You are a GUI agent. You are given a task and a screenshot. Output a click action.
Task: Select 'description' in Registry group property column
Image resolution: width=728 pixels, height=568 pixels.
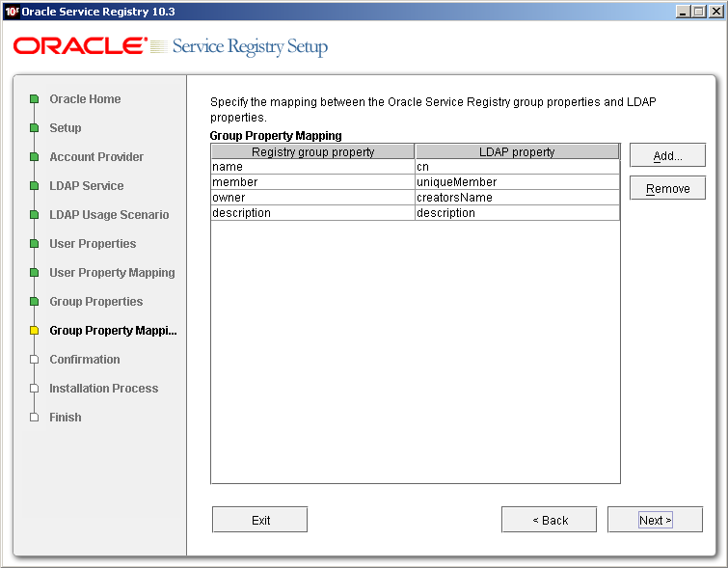pyautogui.click(x=312, y=213)
